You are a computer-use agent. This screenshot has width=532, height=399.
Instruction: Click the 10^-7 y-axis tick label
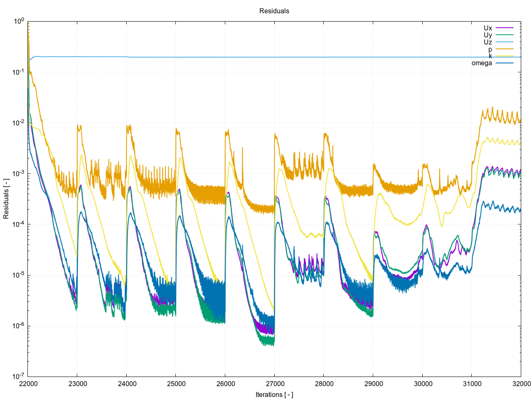click(18, 376)
